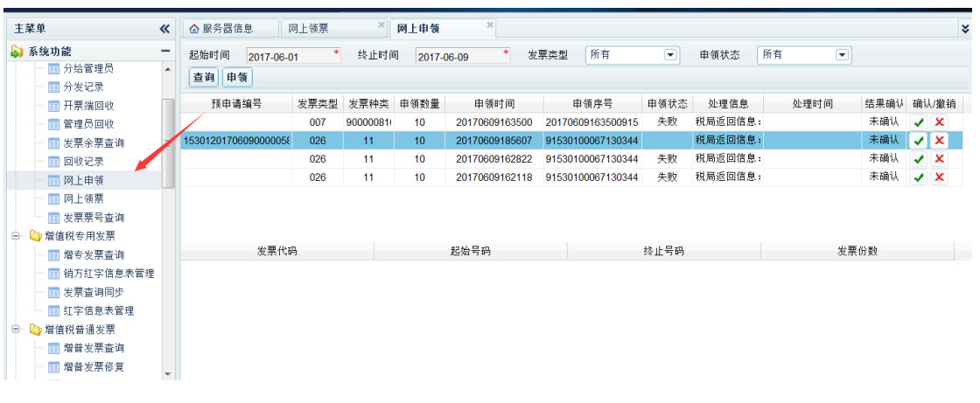Cancel the row with time 20170609162118
The height and width of the screenshot is (403, 980).
[939, 177]
